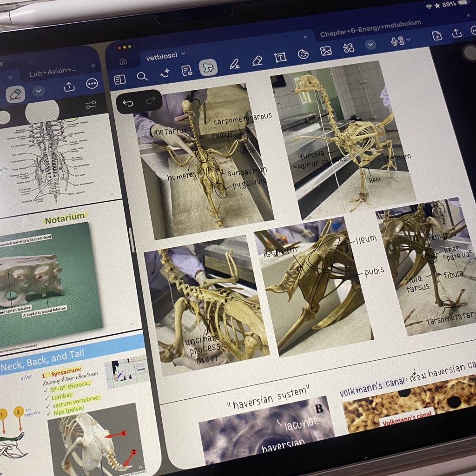Tap '1. Synsacrum:' heading on slide

point(62,372)
